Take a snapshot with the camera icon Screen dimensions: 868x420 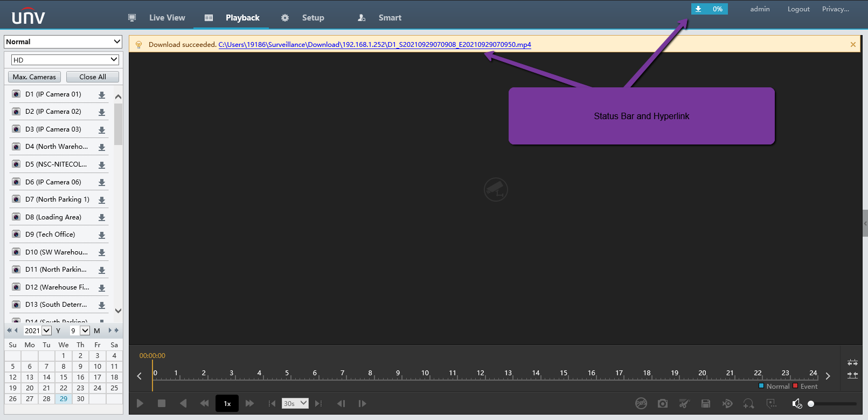coord(663,403)
